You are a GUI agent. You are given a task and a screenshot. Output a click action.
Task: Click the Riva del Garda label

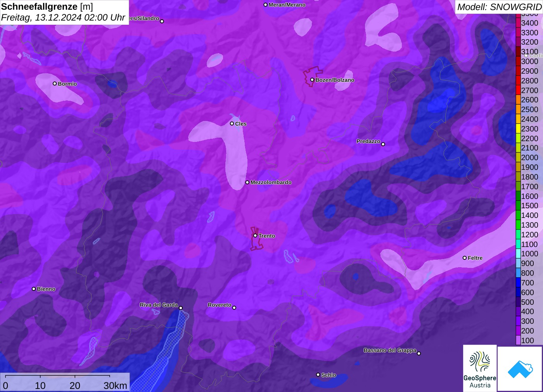(x=159, y=305)
